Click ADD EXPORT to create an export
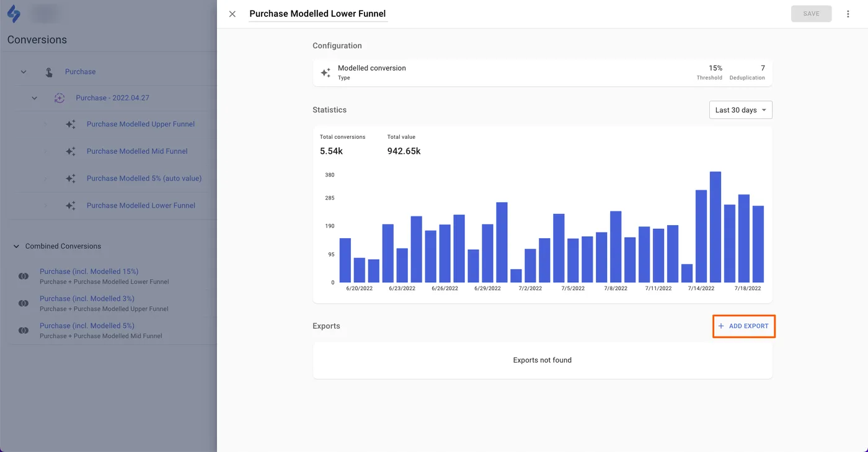The width and height of the screenshot is (868, 452). [x=743, y=326]
